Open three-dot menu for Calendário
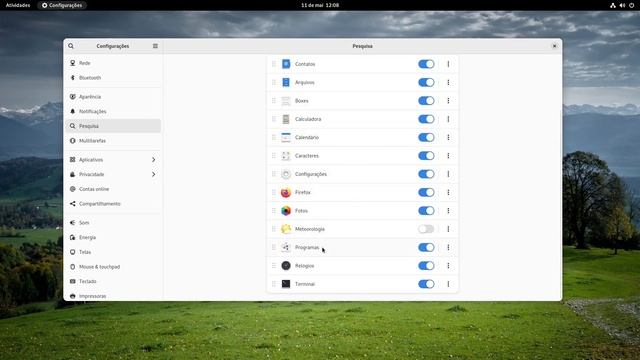Screen dimensions: 640x360 click(448, 138)
